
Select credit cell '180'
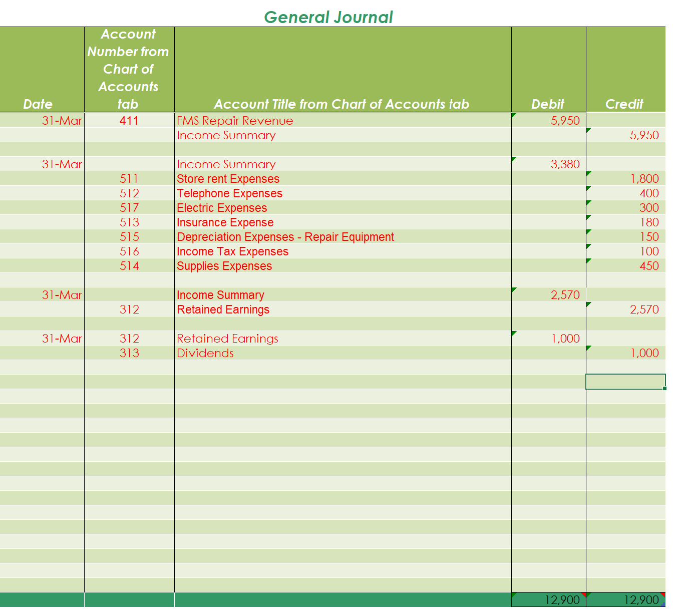pos(626,222)
